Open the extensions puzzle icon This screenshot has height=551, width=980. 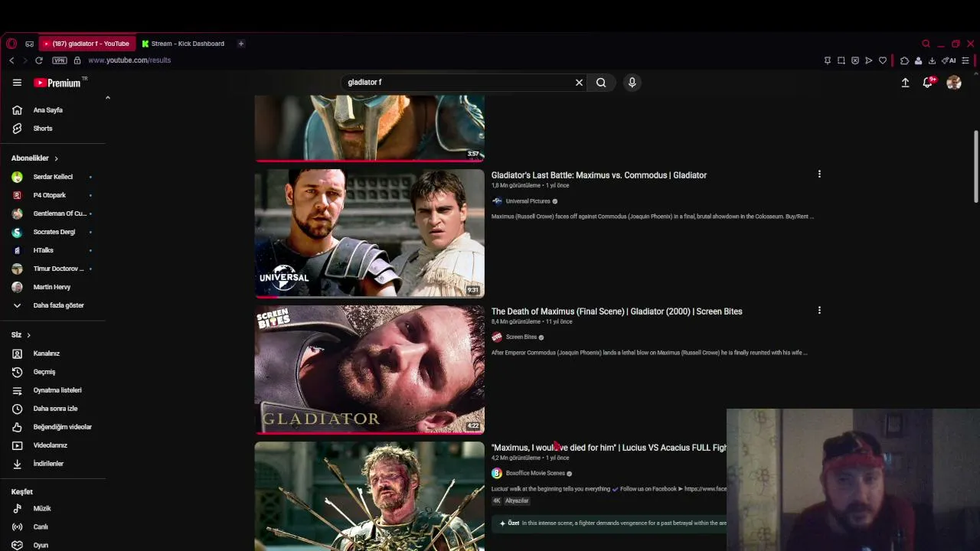coord(904,60)
